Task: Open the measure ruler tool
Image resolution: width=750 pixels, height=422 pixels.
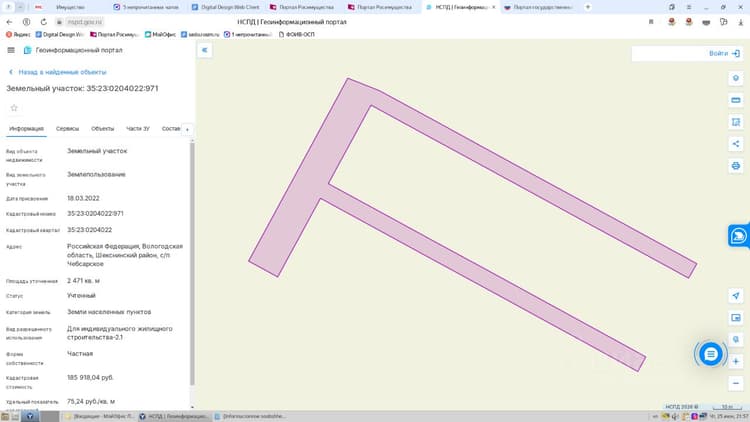Action: pos(736,100)
